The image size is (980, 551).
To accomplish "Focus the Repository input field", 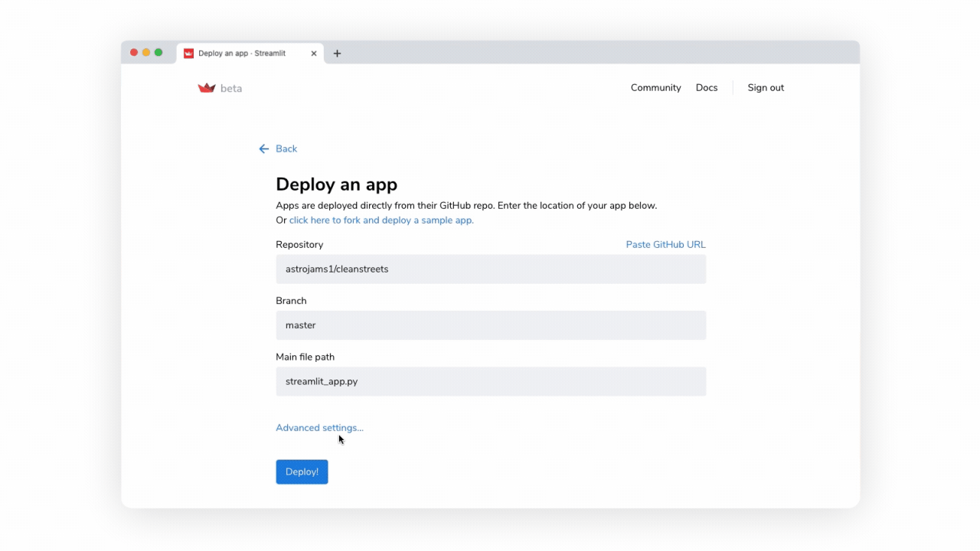I will [x=491, y=269].
